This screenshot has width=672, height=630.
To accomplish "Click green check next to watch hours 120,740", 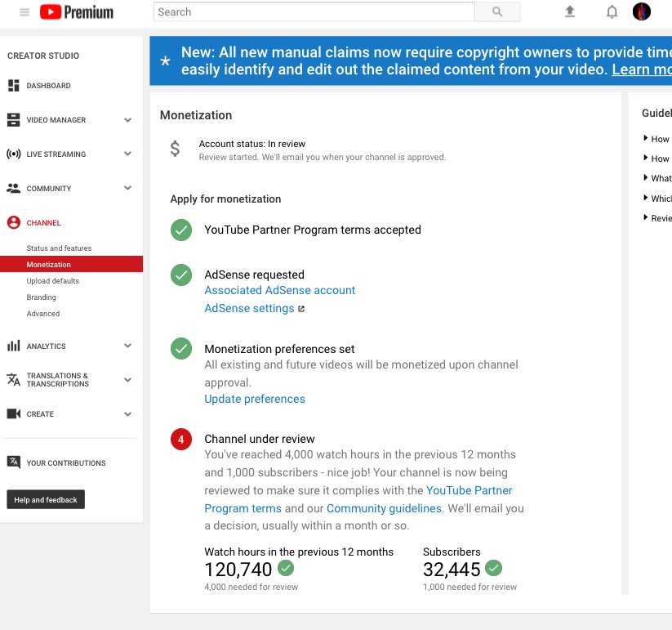I will pyautogui.click(x=286, y=568).
